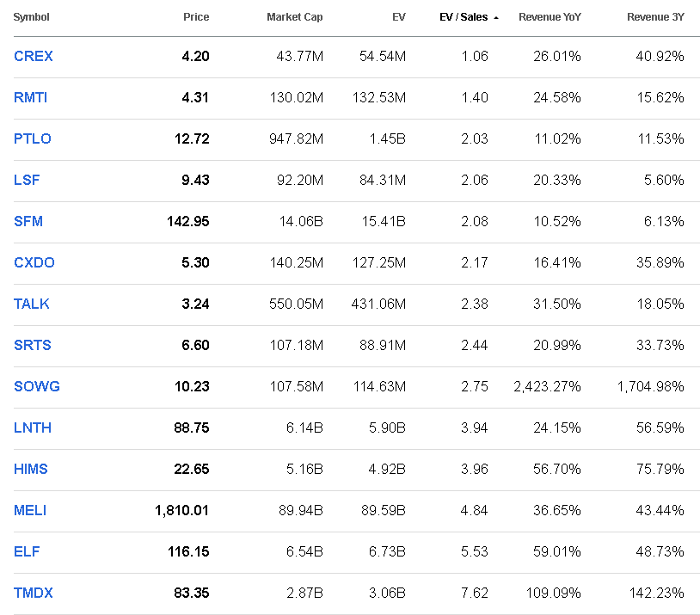Open the CREX ticker link
Screen dimensions: 700x615
pos(34,56)
